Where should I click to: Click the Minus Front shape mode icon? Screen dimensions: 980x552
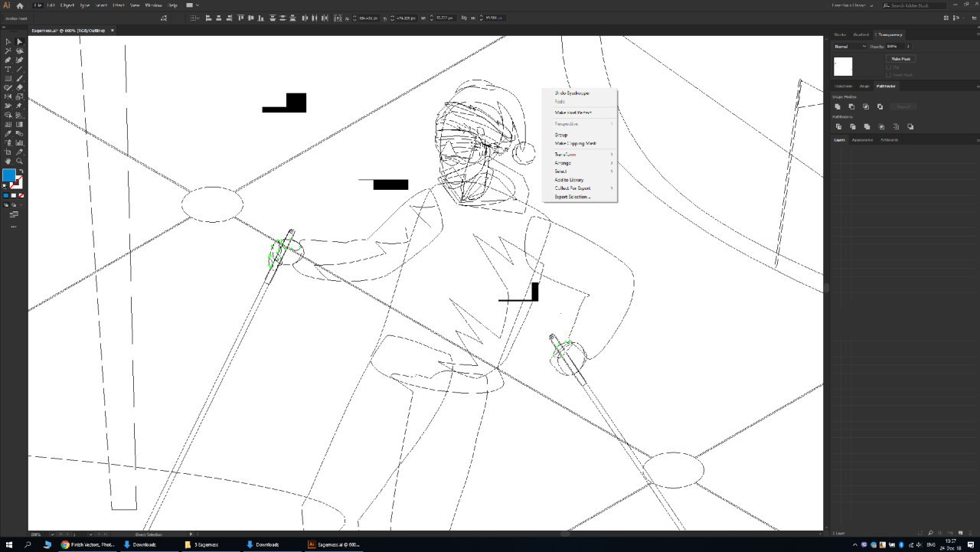click(852, 106)
